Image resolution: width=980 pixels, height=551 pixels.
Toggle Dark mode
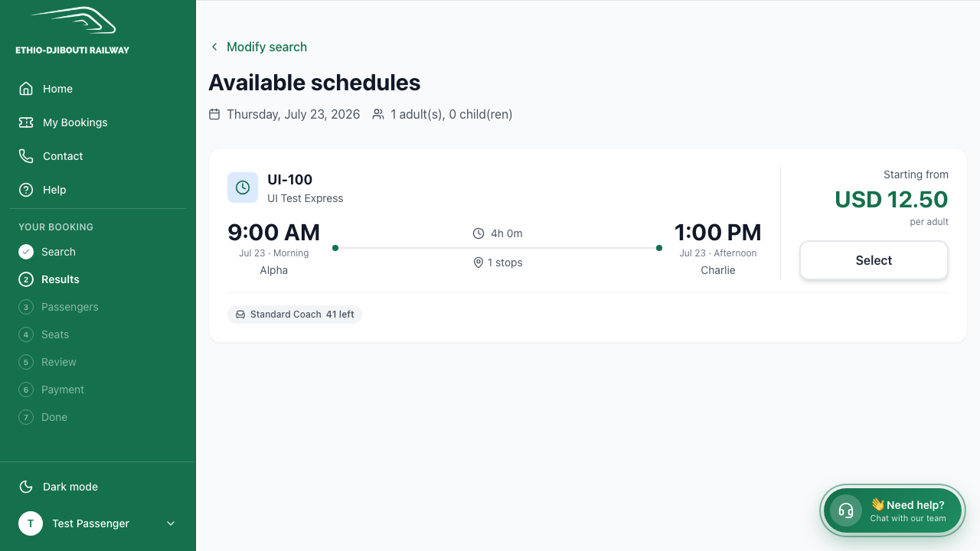98,487
